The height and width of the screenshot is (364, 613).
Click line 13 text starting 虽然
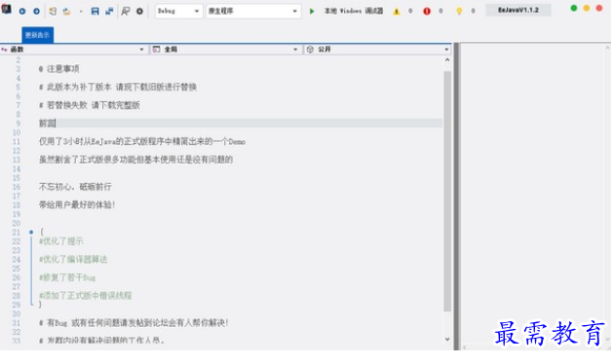[135, 160]
